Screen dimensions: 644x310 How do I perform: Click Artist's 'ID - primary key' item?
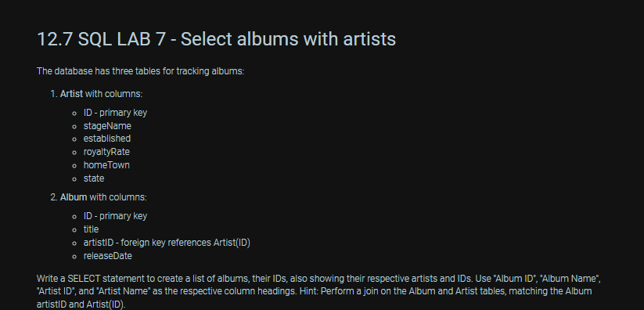[115, 113]
